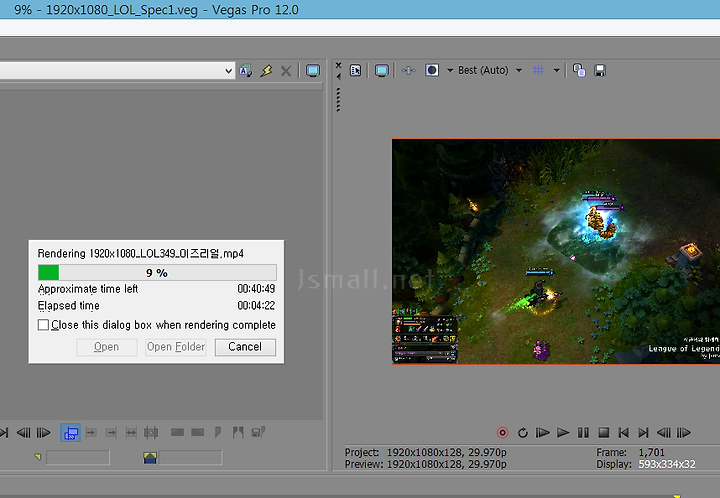
Task: Click trimmer previous frame button
Action: [x=23, y=432]
